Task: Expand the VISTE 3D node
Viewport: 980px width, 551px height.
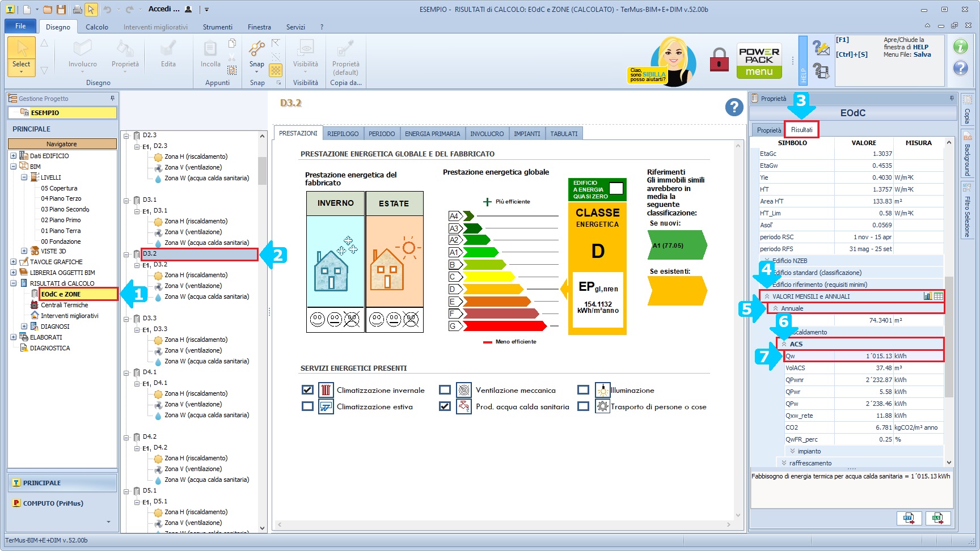Action: [x=24, y=251]
